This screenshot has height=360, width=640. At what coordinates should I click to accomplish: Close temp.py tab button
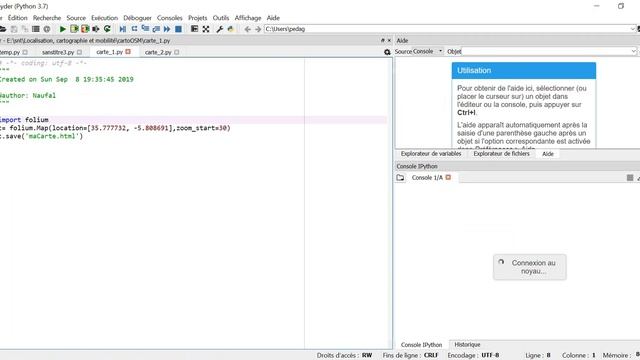[x=25, y=52]
